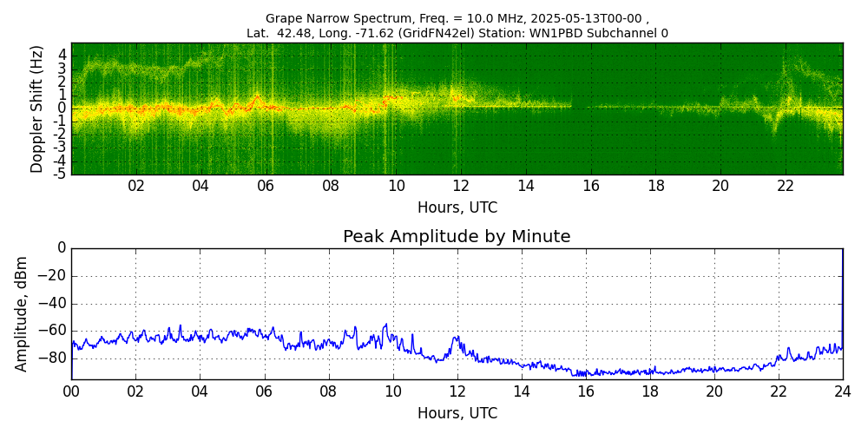868x434 pixels.
Task: Click the Grape Narrow Spectrum title line
Action: click(457, 18)
